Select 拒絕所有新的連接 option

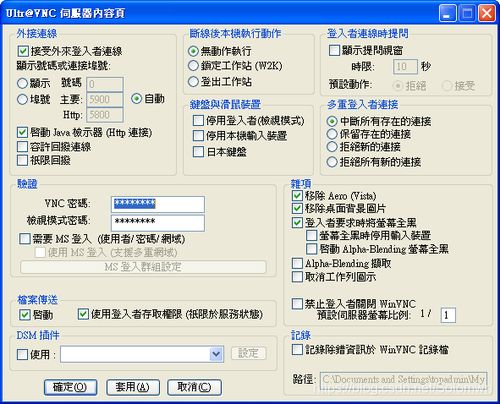coord(332,162)
